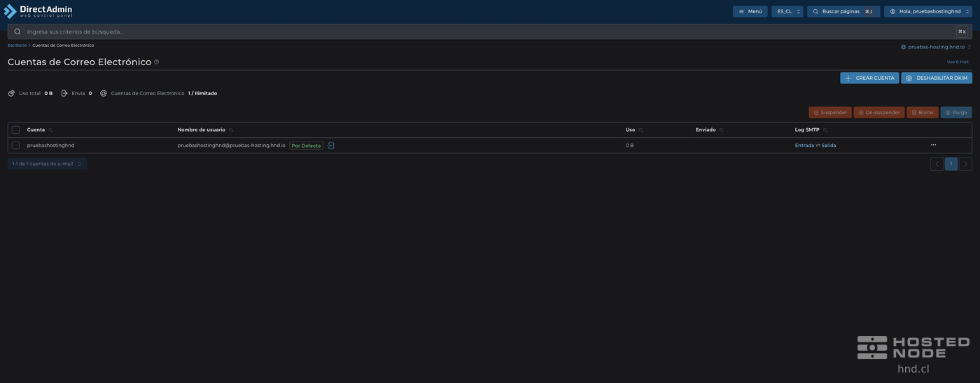Click the pruebashostinghnd account name
This screenshot has height=383, width=980.
tap(50, 146)
